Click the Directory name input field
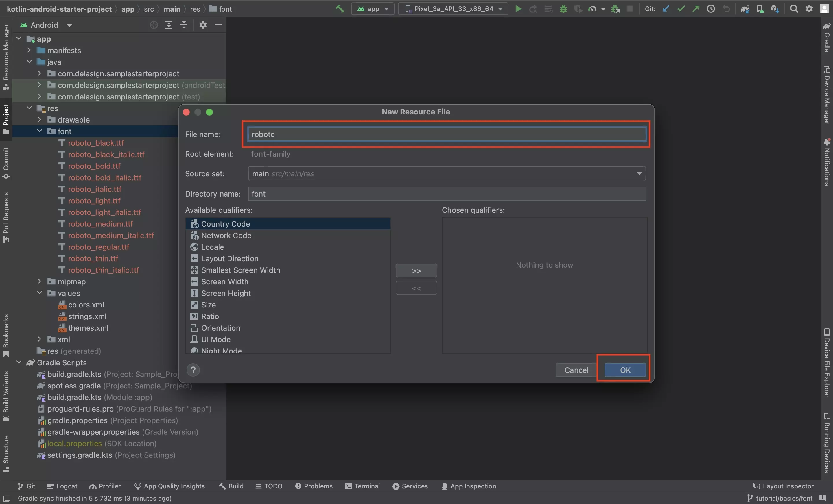 [447, 194]
